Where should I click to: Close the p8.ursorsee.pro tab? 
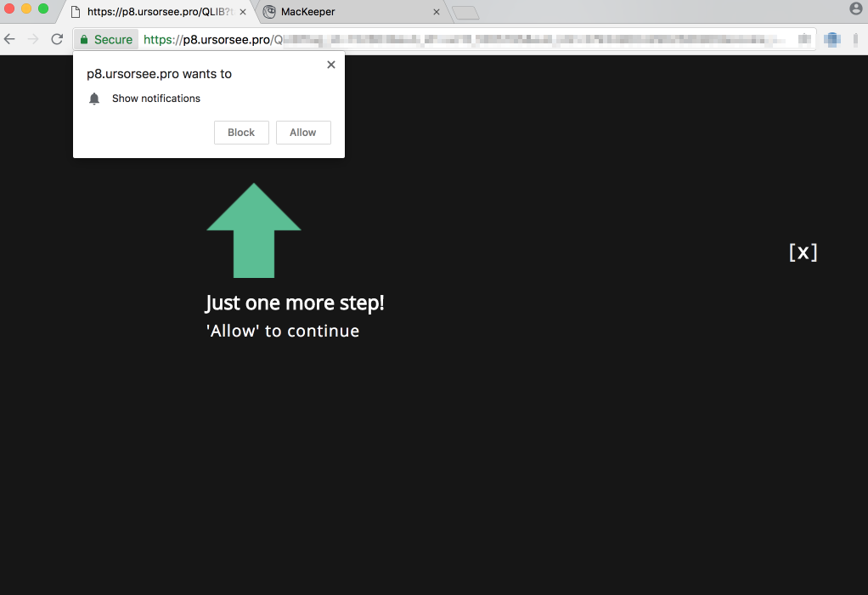pyautogui.click(x=243, y=12)
